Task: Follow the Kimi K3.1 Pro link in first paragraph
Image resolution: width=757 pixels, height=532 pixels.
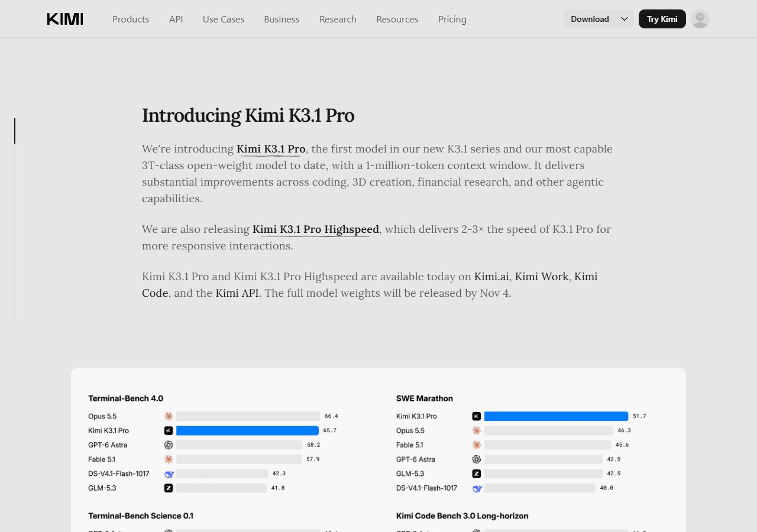Action: click(x=271, y=149)
